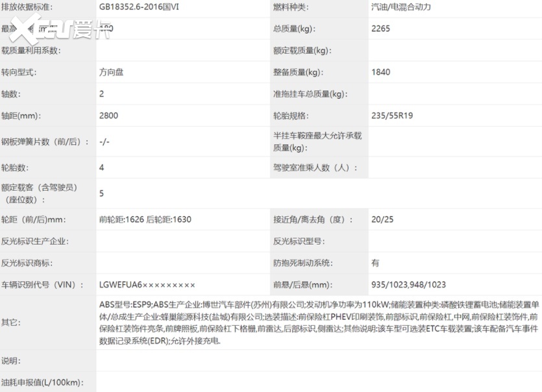Select the curb weight value 1840

point(381,72)
